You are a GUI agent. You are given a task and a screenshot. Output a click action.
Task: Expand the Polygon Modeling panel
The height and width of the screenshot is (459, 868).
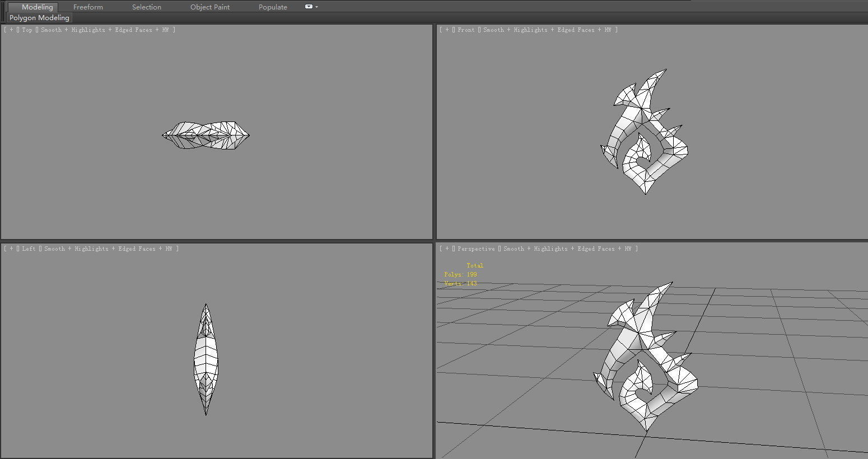click(39, 18)
